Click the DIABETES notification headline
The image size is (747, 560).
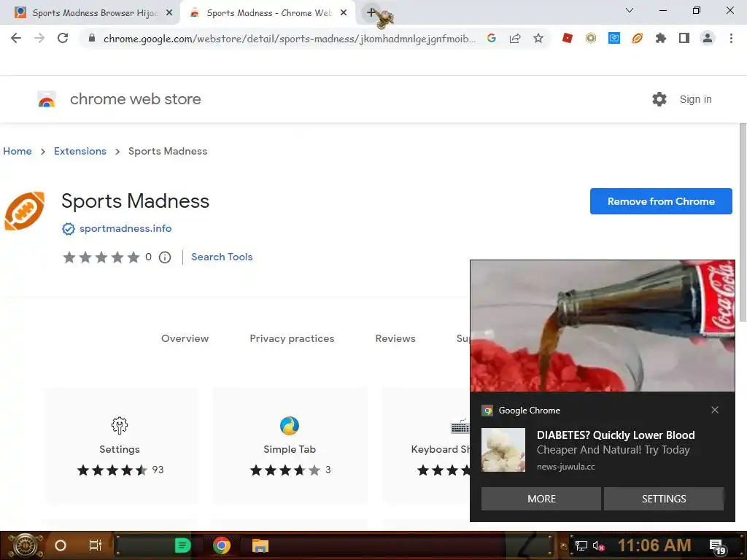[616, 435]
